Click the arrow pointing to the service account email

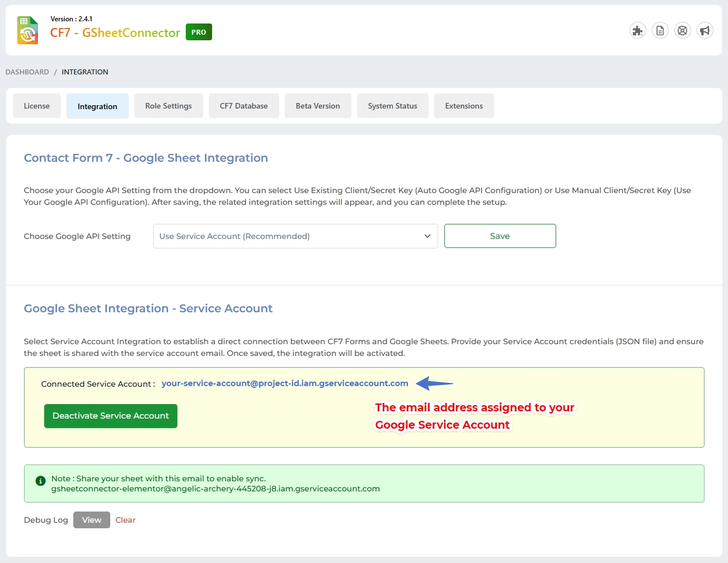(434, 383)
